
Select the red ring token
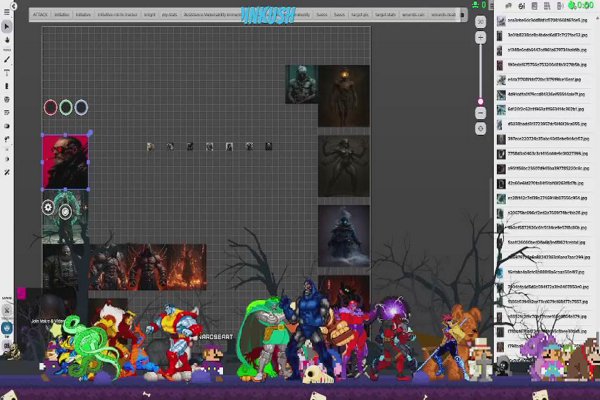tap(51, 108)
